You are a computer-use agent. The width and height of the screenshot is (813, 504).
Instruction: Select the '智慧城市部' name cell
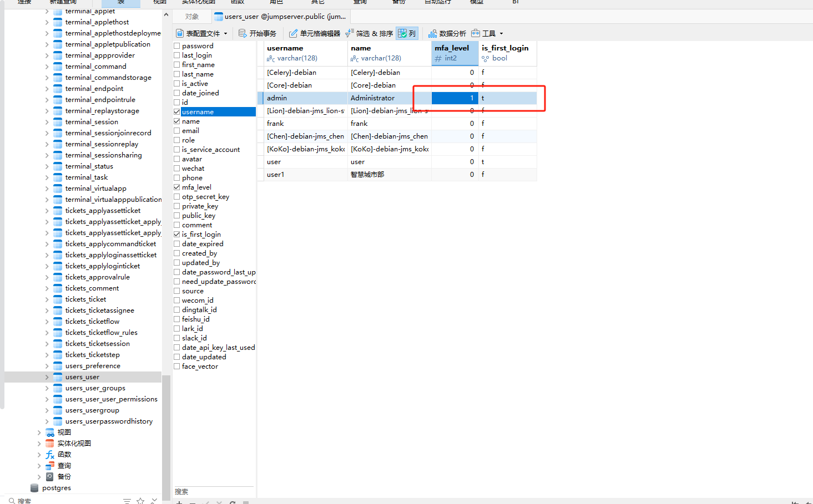pyautogui.click(x=390, y=175)
